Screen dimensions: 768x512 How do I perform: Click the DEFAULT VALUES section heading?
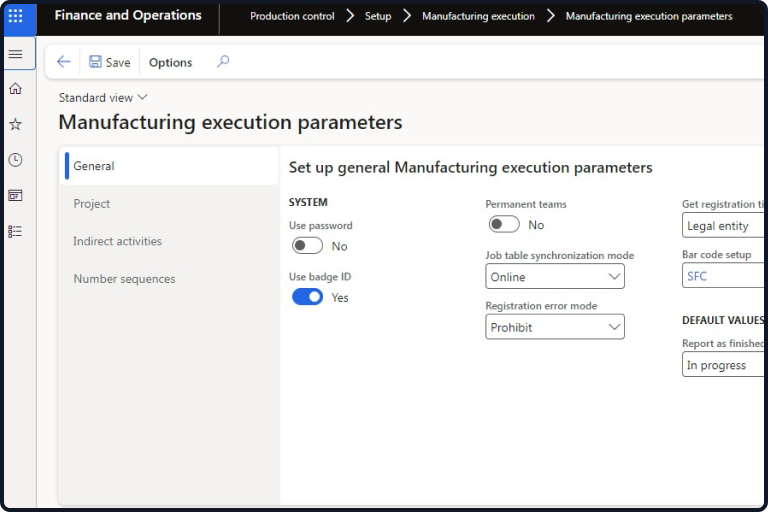pos(723,320)
